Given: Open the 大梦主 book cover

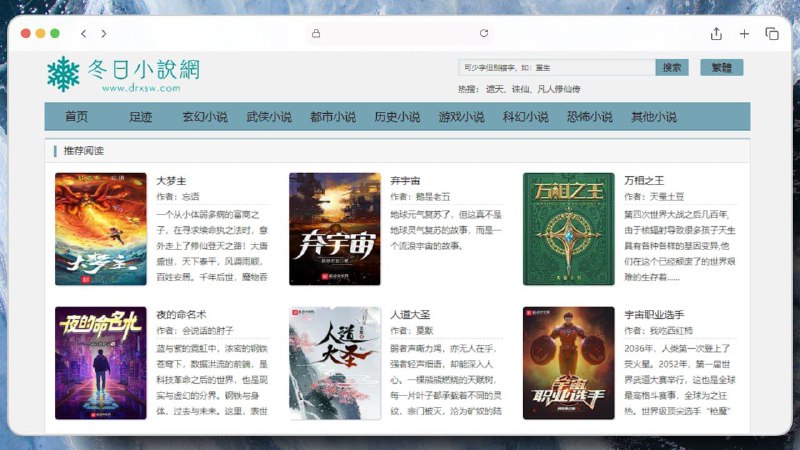Looking at the screenshot, I should [101, 229].
